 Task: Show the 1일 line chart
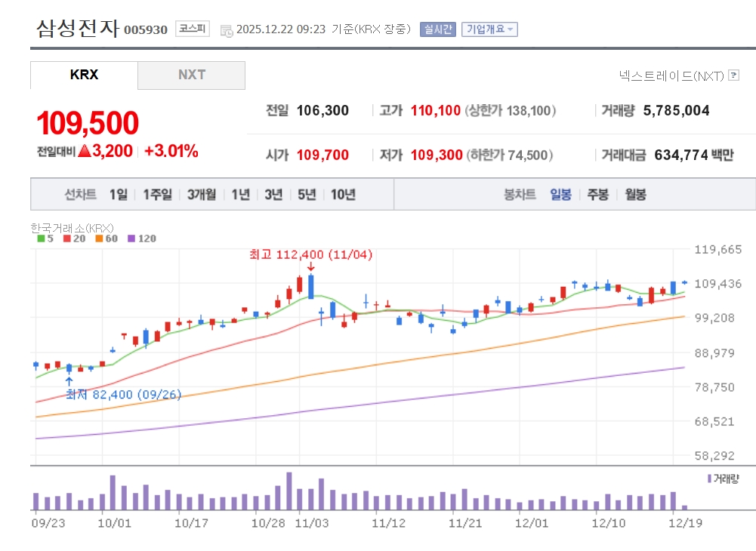[x=118, y=195]
